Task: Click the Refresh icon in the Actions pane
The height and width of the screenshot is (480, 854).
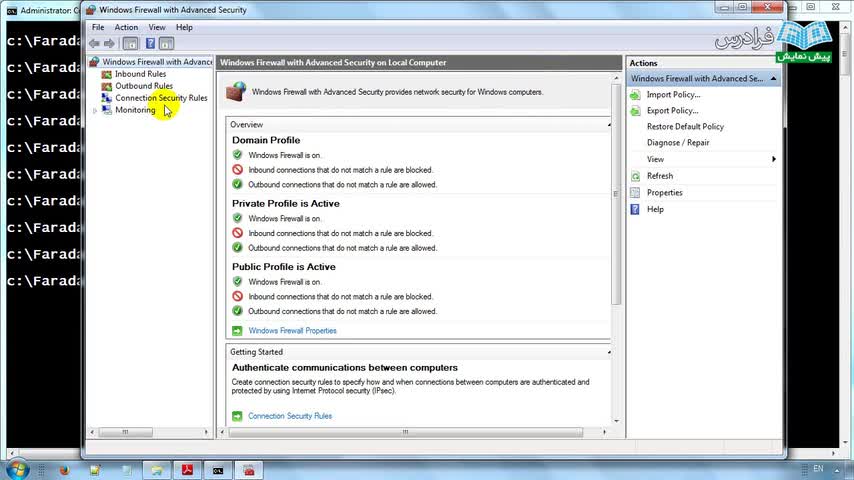Action: click(635, 176)
